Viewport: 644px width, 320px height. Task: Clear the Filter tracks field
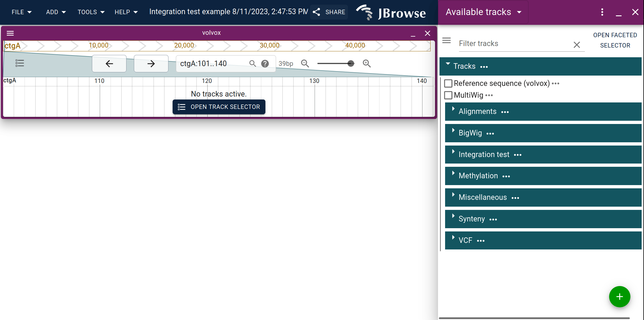coord(577,45)
